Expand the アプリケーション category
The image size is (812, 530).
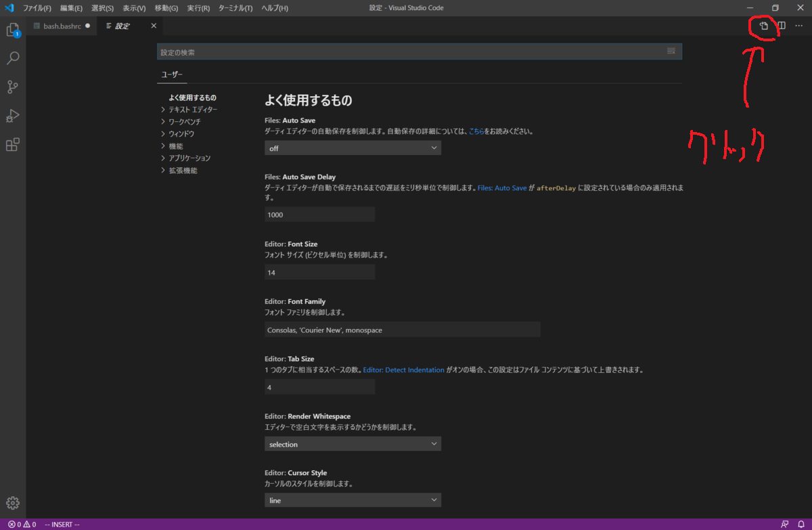[x=189, y=158]
